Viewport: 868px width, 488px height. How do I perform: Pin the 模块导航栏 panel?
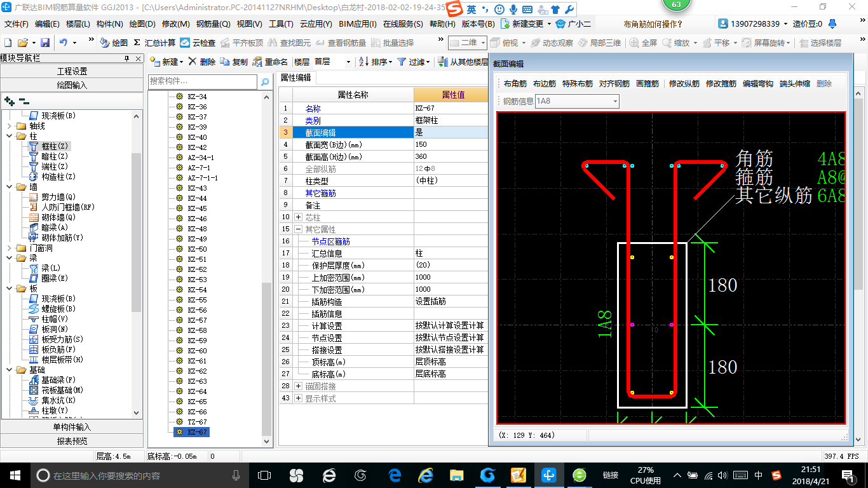[127, 58]
